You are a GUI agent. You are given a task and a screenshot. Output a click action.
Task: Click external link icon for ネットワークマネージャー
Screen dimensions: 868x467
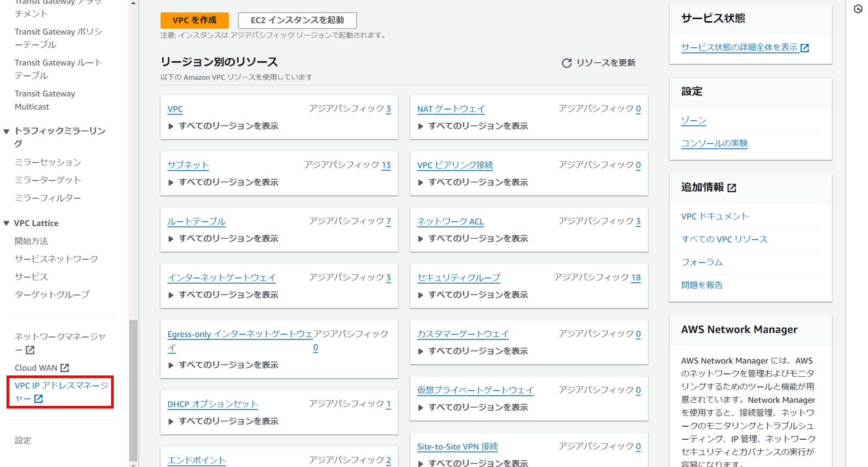pos(30,350)
